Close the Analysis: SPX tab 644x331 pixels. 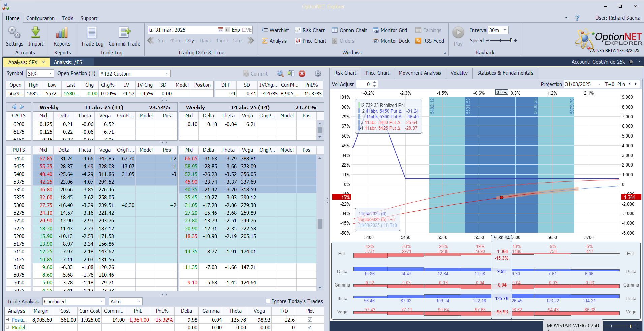(43, 62)
